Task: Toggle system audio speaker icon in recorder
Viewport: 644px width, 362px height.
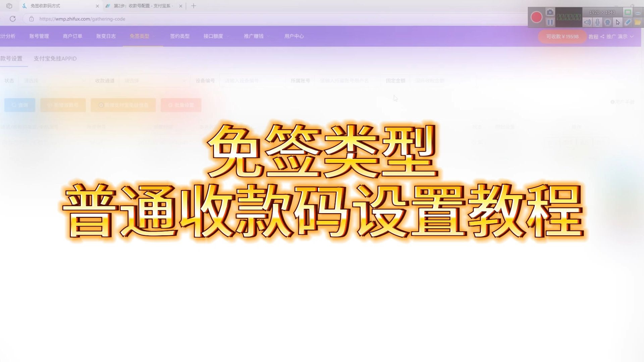Action: pos(587,22)
